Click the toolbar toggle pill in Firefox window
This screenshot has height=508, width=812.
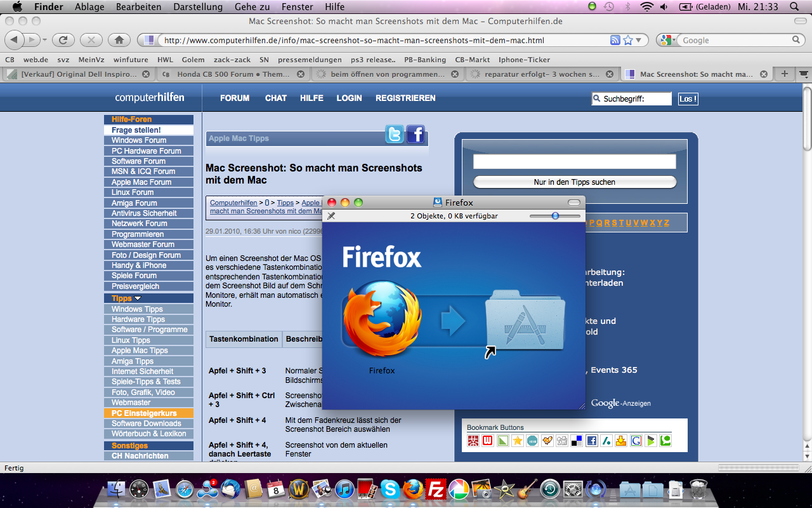click(x=574, y=203)
